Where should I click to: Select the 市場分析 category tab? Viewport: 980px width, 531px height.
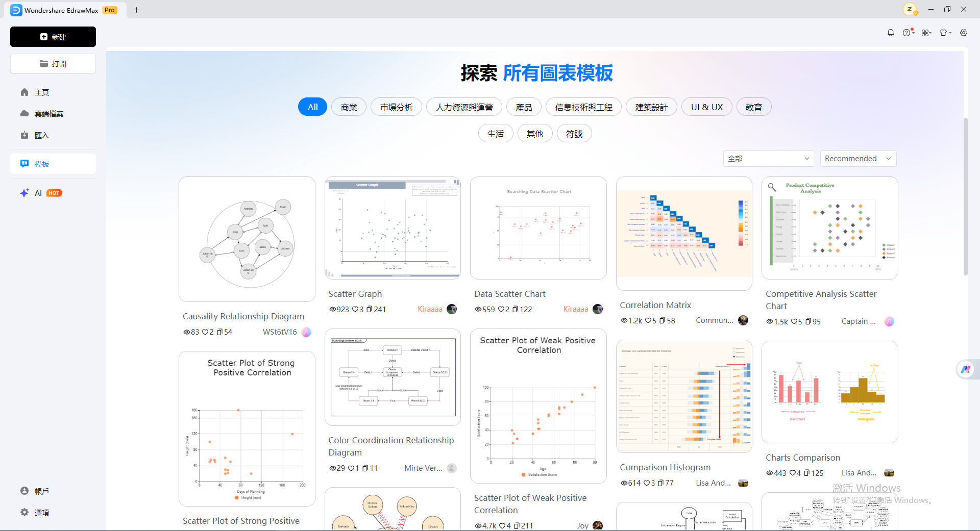(x=396, y=107)
